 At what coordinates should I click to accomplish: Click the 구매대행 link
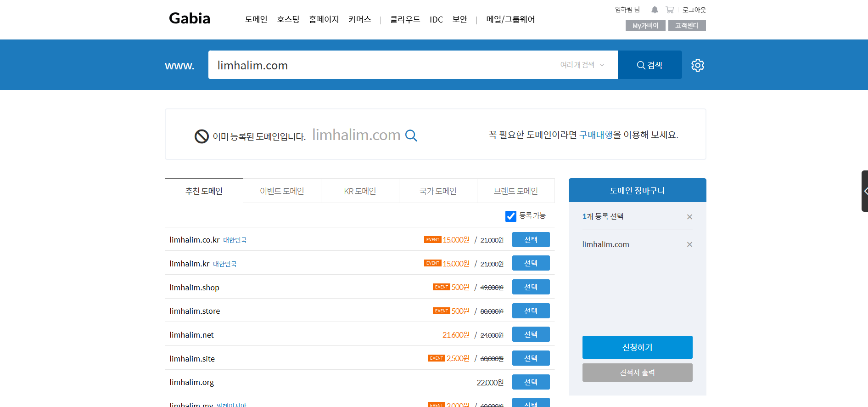pyautogui.click(x=596, y=135)
